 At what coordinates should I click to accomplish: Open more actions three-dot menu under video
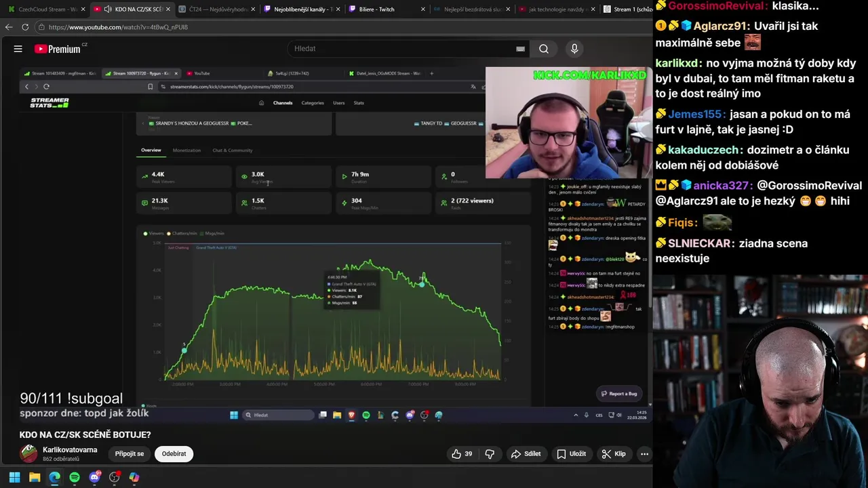(x=644, y=454)
